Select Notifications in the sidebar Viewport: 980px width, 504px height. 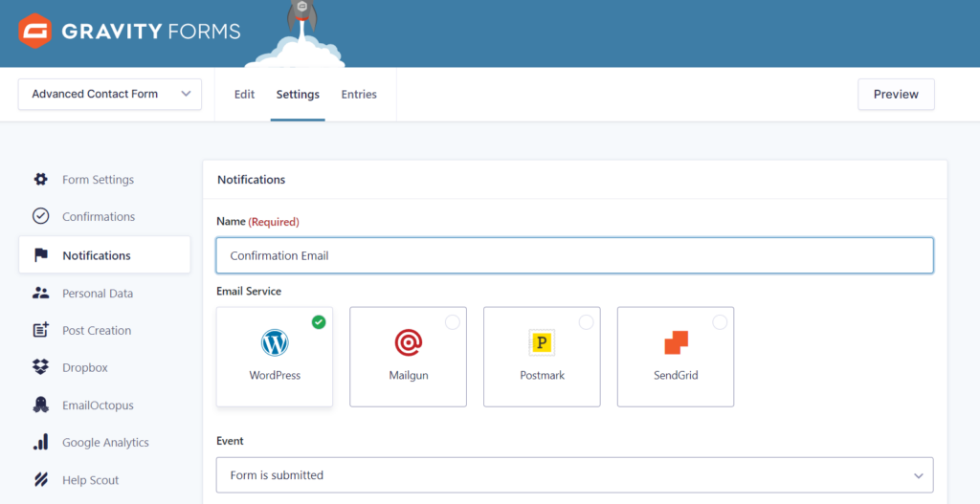[104, 254]
